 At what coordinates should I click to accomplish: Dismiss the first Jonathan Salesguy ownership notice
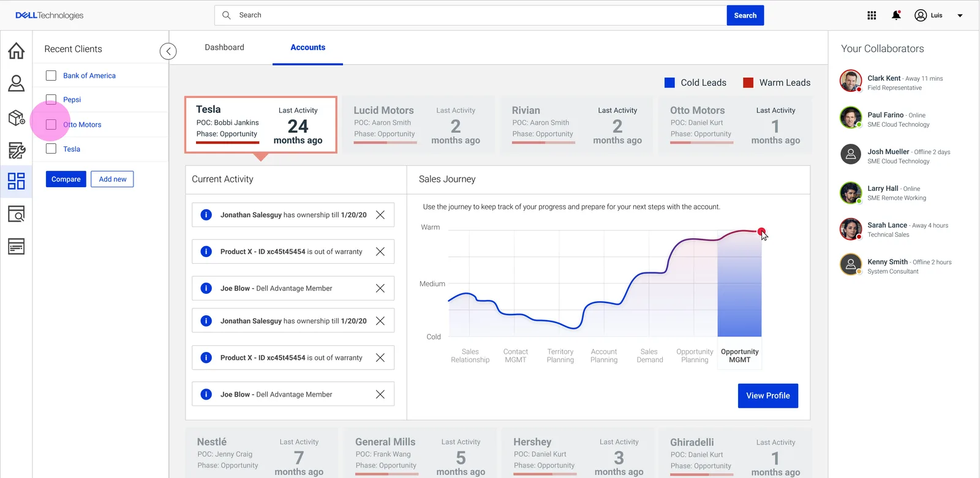click(380, 215)
